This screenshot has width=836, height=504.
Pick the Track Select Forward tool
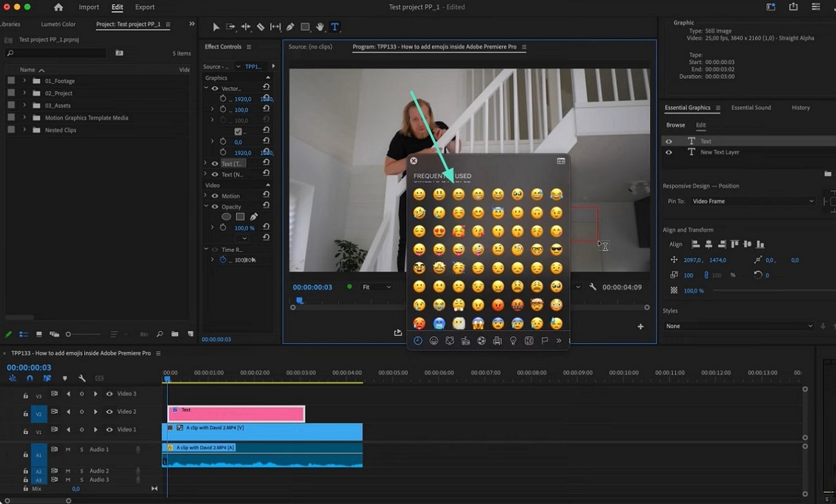pyautogui.click(x=231, y=26)
